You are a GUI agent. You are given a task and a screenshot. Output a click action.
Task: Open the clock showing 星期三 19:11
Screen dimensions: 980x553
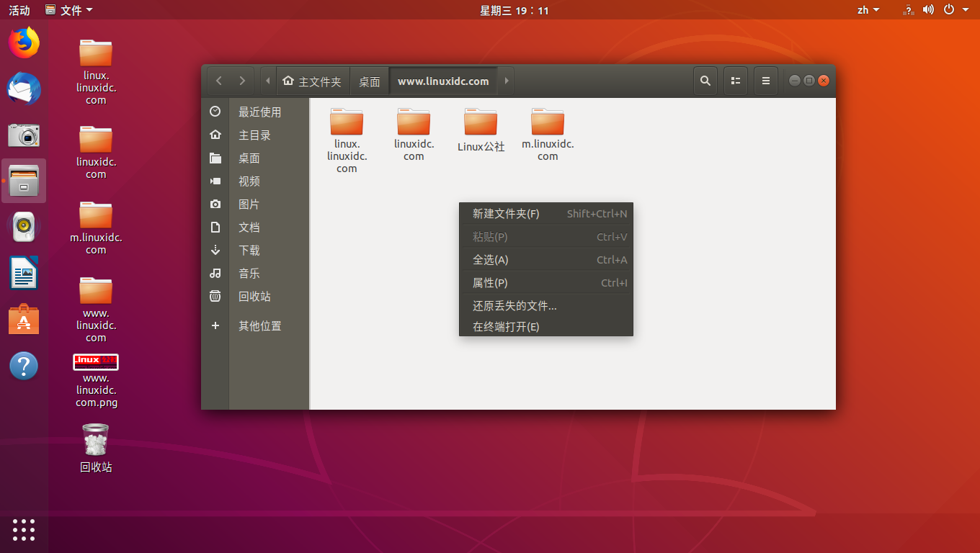(x=514, y=10)
